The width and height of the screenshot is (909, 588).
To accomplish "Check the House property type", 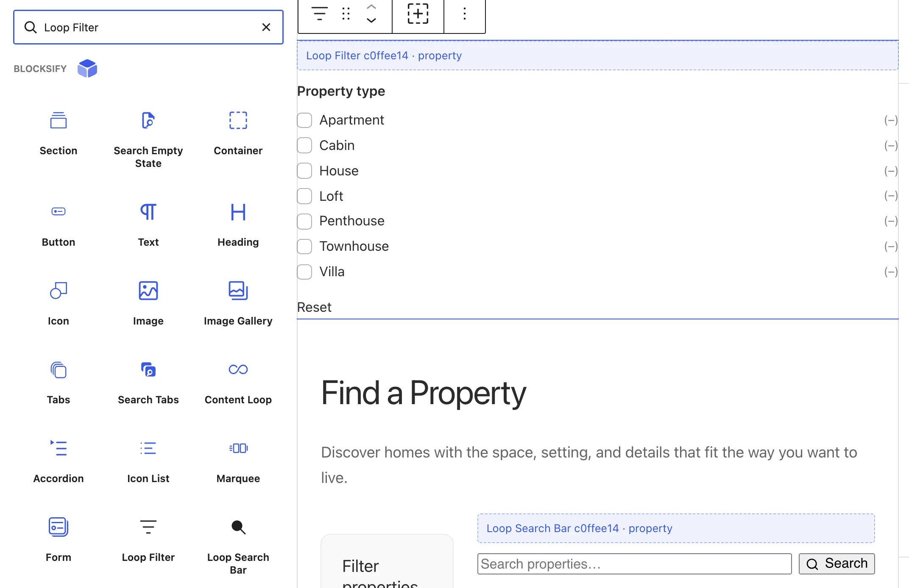I will coord(304,171).
